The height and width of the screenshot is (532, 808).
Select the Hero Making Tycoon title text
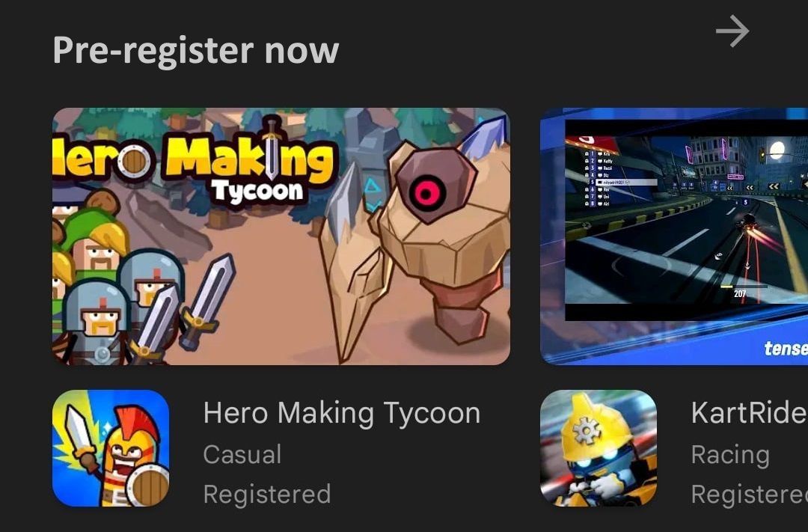pos(342,414)
